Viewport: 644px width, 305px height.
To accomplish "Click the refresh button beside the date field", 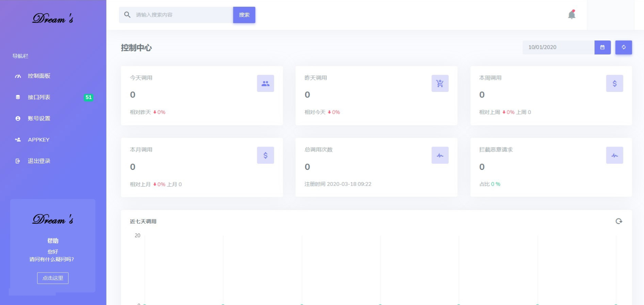I will [623, 47].
